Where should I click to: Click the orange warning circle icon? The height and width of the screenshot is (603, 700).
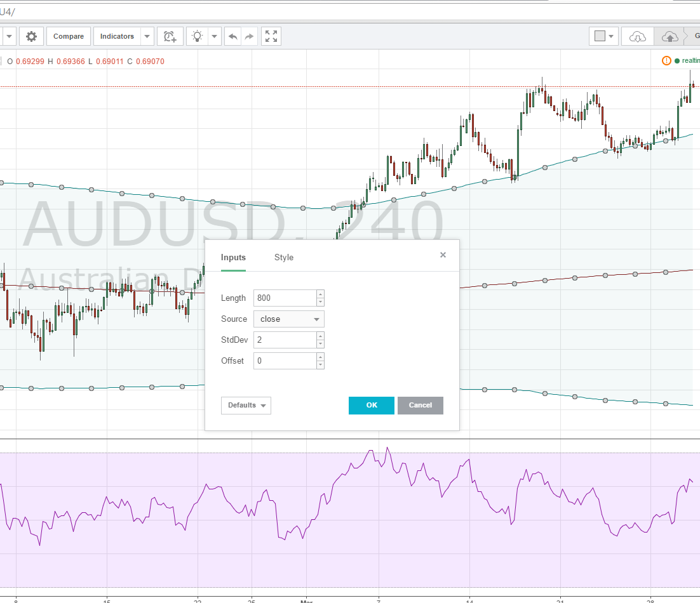pyautogui.click(x=666, y=61)
